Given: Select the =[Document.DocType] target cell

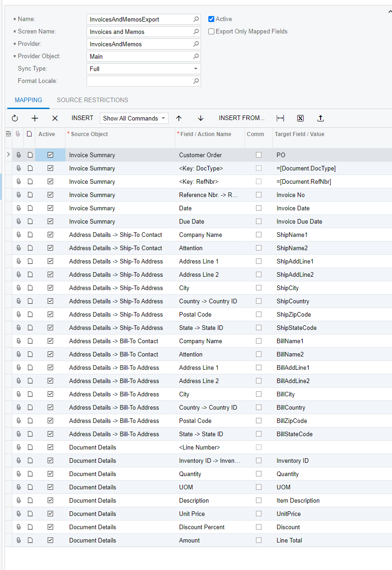Looking at the screenshot, I should 332,168.
